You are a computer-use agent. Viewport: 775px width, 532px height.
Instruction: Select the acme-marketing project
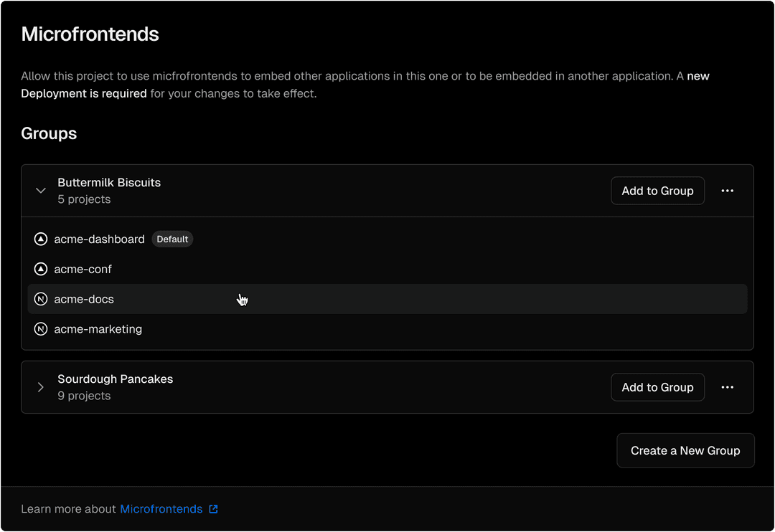[x=98, y=329]
